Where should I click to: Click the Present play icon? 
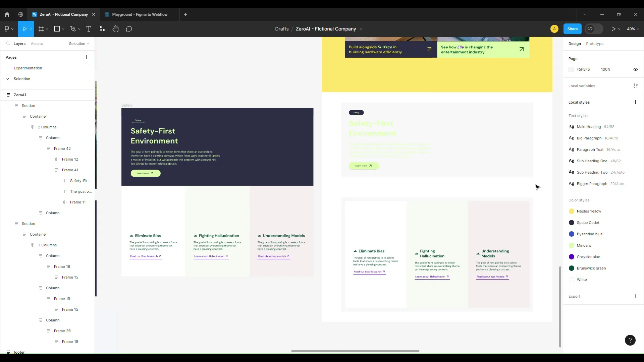tap(613, 29)
